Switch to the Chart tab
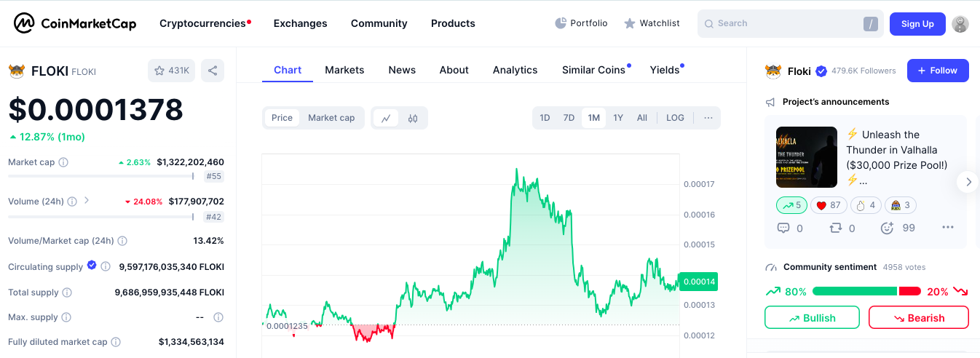 288,70
